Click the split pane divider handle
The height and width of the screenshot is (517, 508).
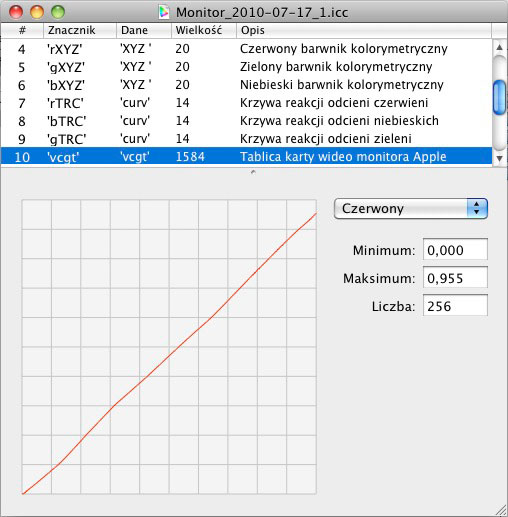253,172
